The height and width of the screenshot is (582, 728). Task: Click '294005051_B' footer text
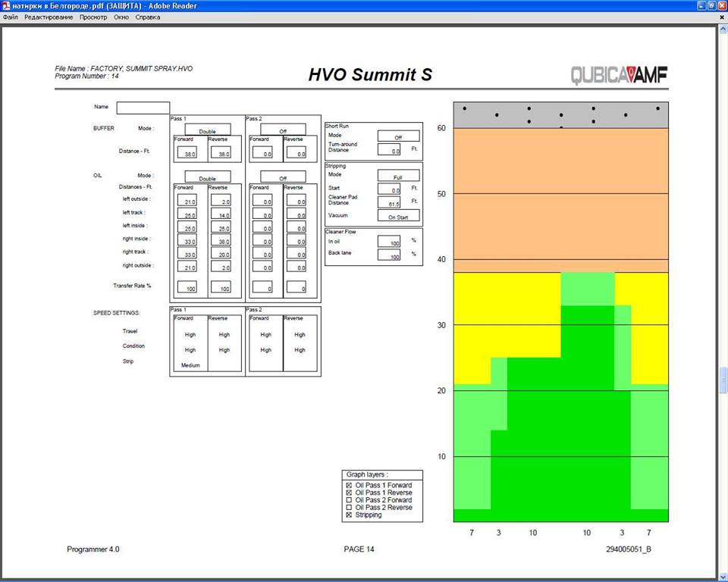click(629, 549)
